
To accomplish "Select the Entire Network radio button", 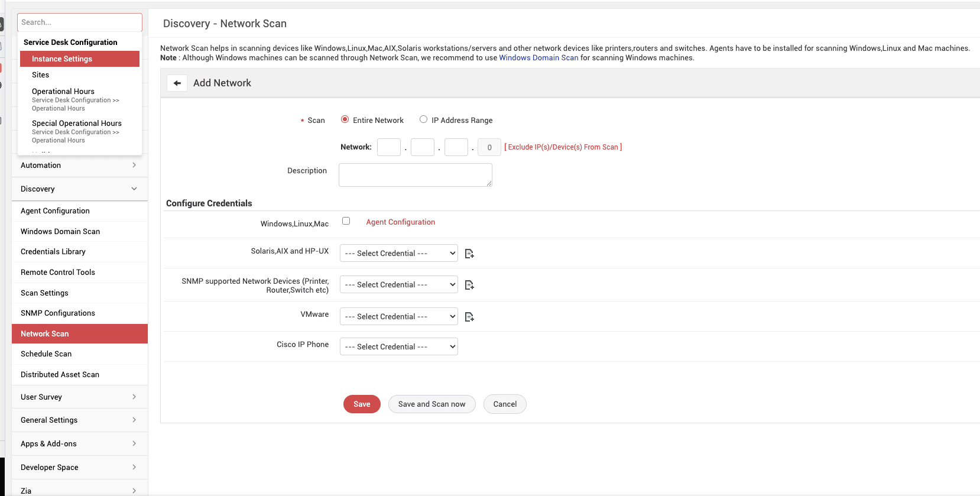I will point(345,119).
